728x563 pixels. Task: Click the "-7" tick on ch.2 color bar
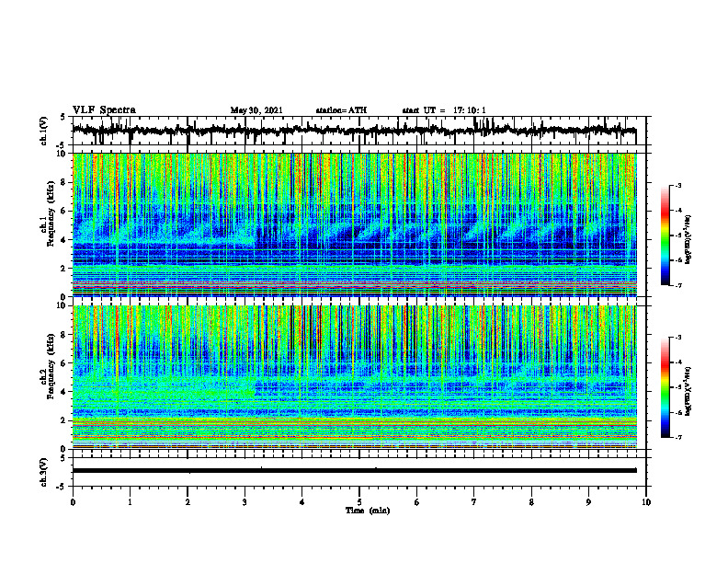678,438
